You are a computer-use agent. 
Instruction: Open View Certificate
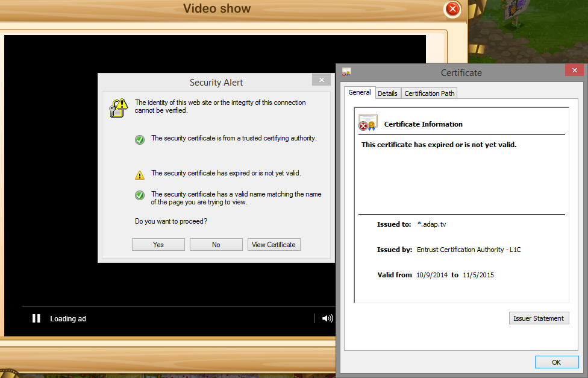click(274, 244)
